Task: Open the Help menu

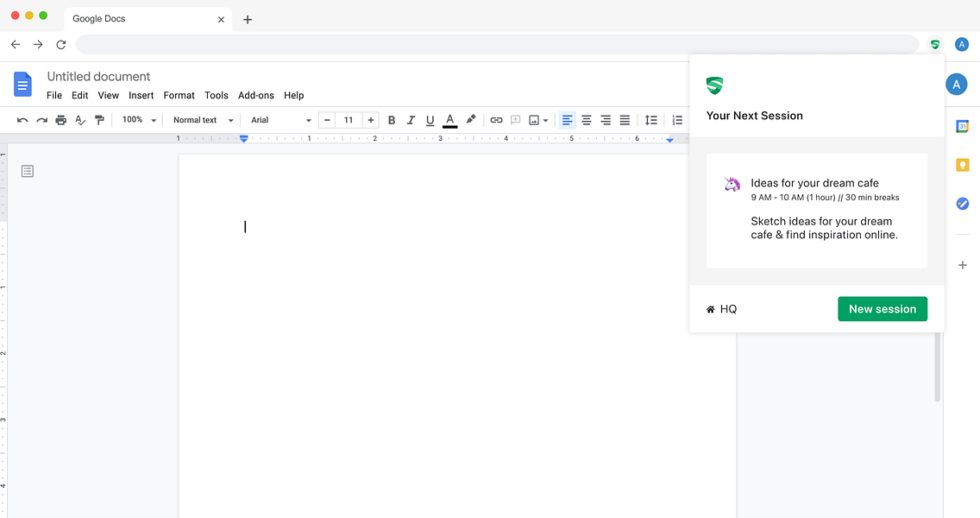Action: tap(294, 95)
